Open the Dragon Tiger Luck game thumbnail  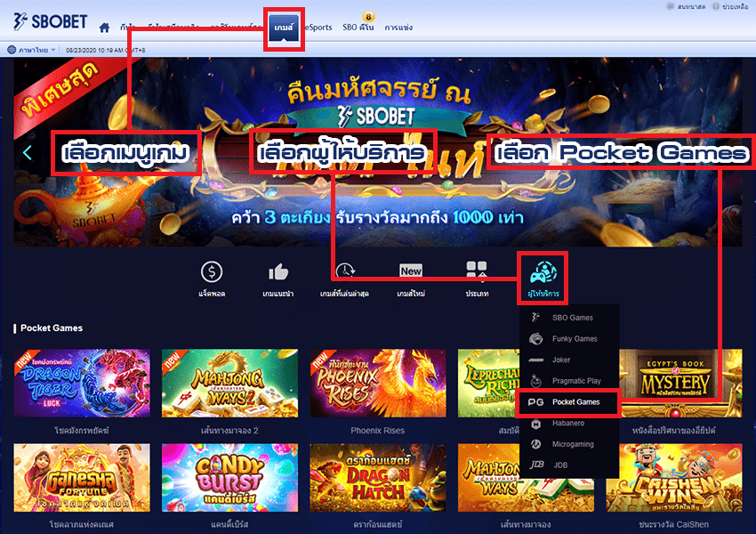point(82,383)
